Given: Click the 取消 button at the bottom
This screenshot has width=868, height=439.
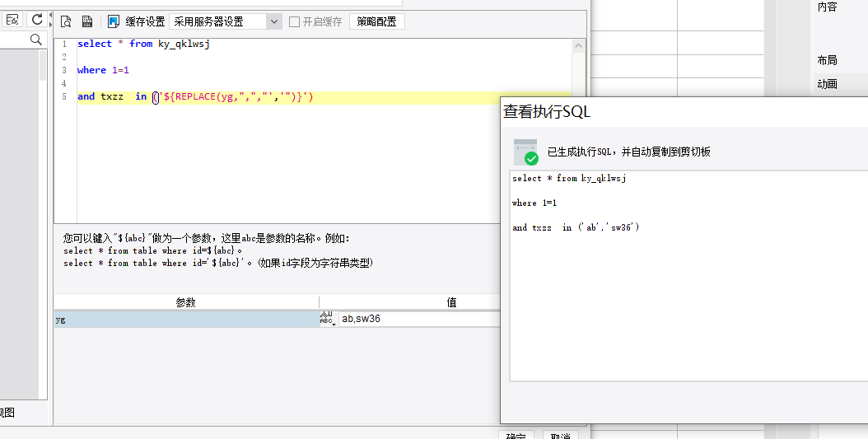Looking at the screenshot, I should [561, 435].
